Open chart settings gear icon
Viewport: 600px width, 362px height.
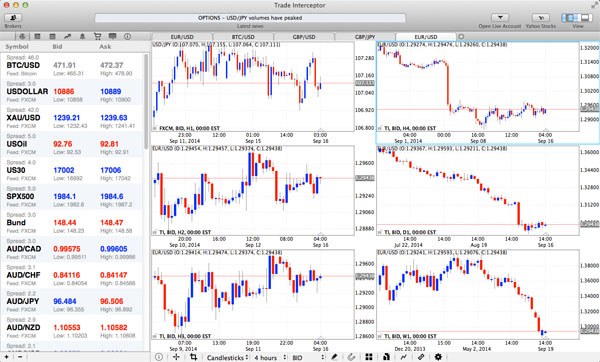[x=438, y=357]
